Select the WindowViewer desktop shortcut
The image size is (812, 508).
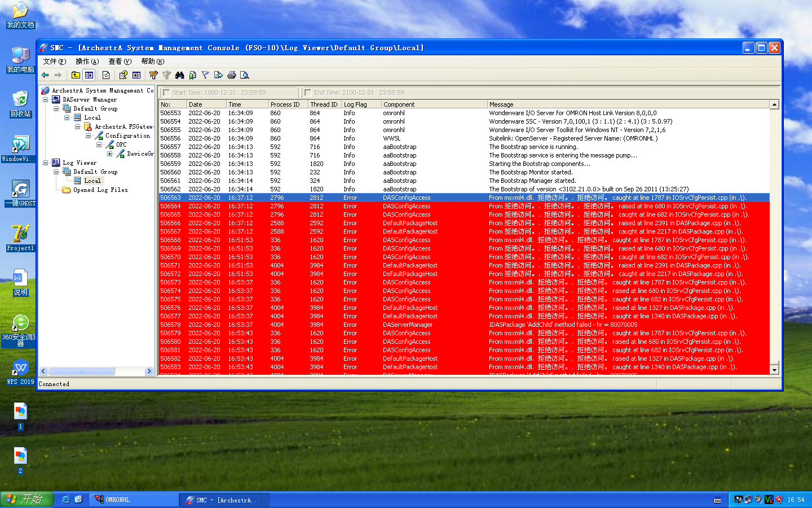pyautogui.click(x=20, y=149)
